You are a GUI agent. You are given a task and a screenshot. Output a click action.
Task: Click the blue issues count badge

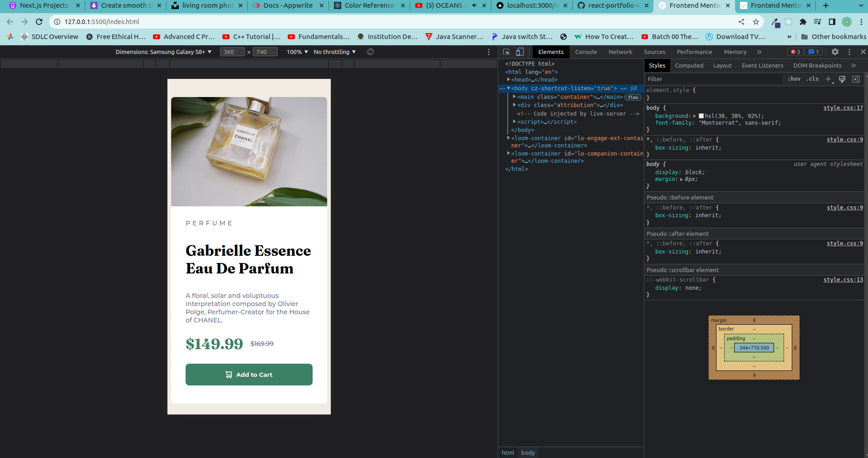tap(814, 52)
